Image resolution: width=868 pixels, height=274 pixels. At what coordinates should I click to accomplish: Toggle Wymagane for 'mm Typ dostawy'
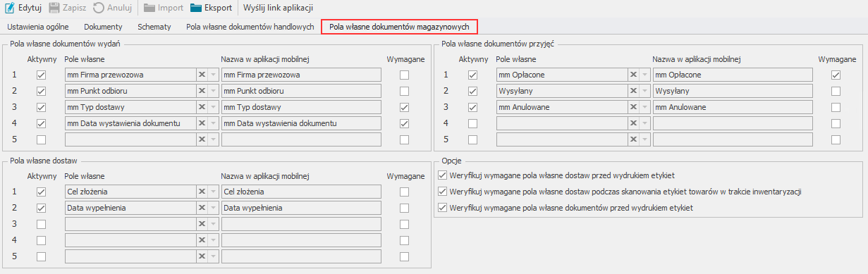[x=404, y=107]
